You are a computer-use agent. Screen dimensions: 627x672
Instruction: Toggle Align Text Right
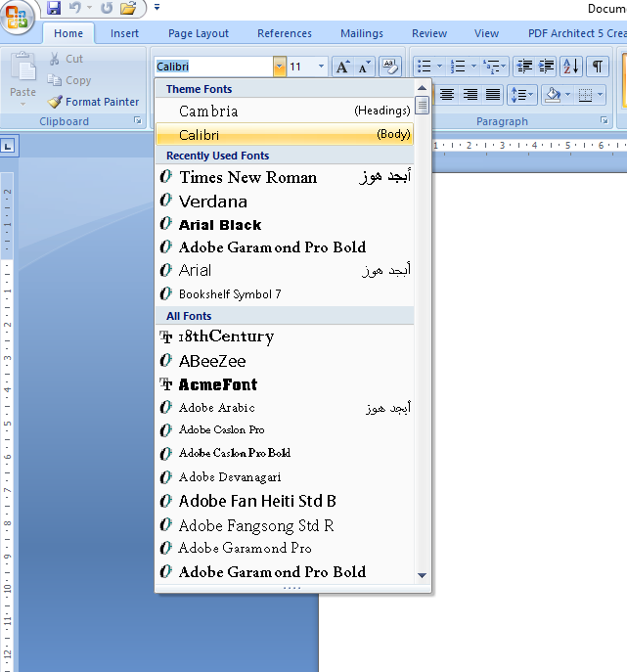(470, 94)
